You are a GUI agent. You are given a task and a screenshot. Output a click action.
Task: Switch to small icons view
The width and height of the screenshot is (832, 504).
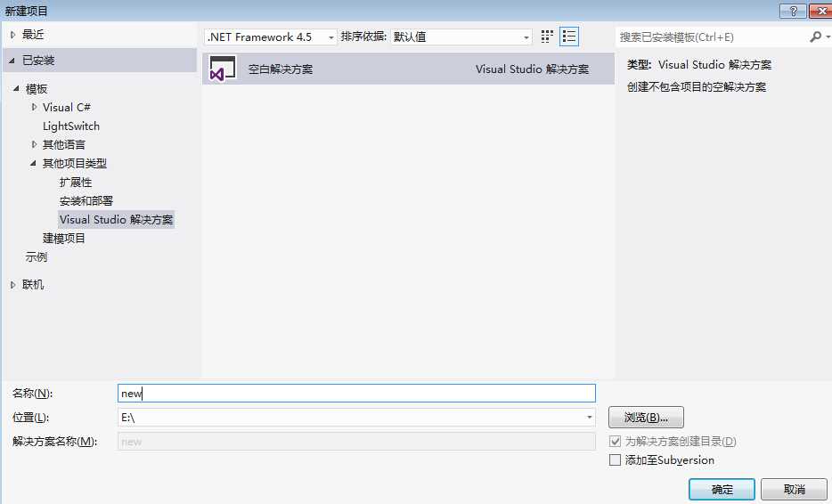tap(547, 37)
